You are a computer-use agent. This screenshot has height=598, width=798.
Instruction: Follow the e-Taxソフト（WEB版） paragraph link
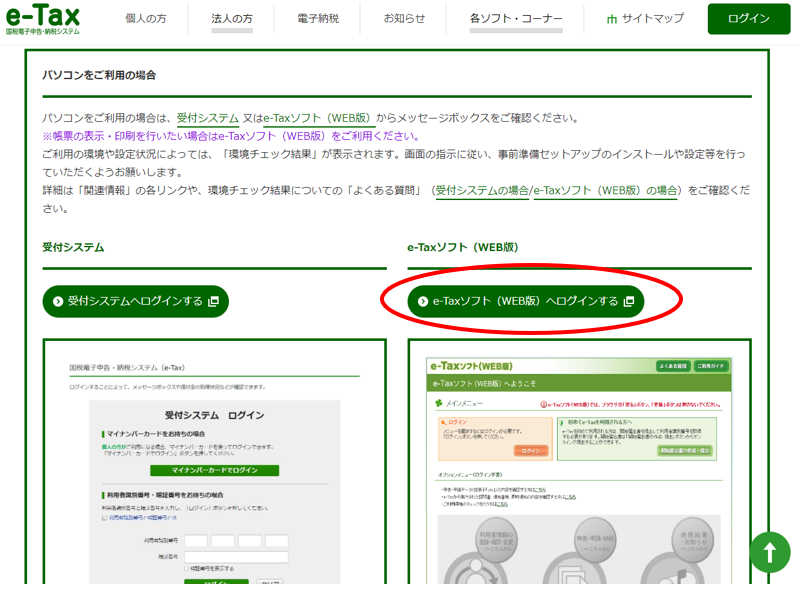coord(319,118)
